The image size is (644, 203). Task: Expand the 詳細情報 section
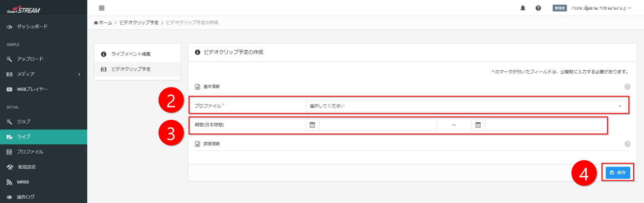pos(627,144)
